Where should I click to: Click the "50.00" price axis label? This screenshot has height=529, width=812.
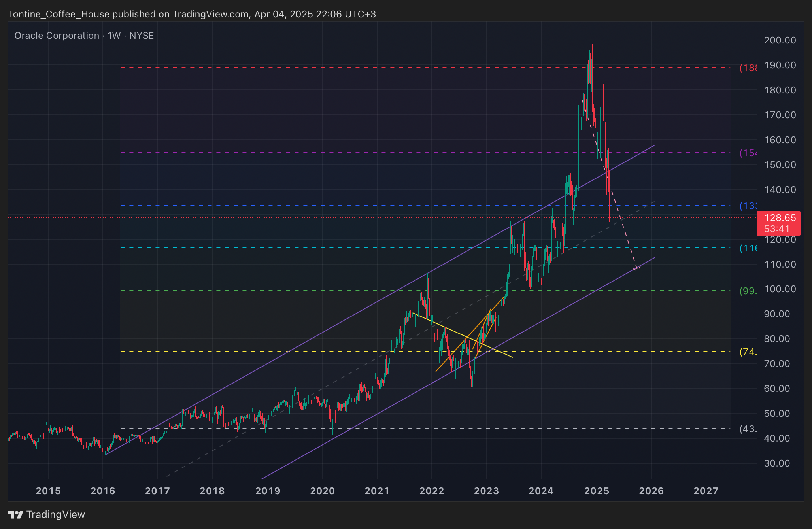(777, 414)
